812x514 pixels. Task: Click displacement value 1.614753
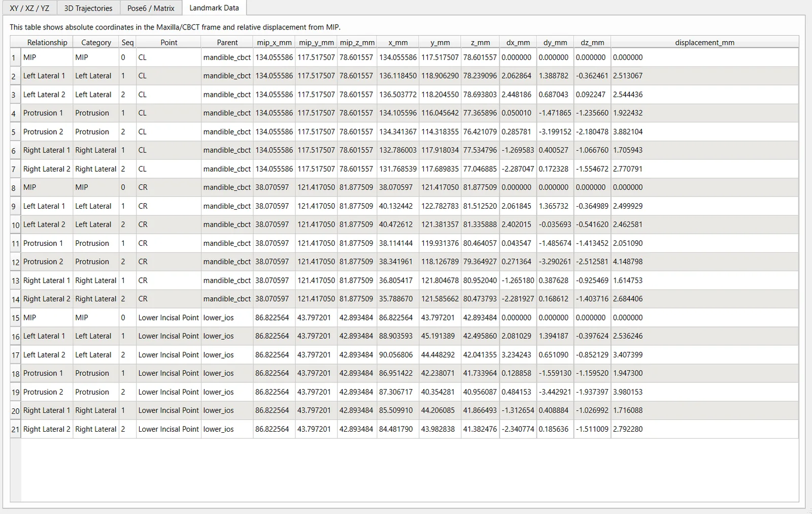pyautogui.click(x=704, y=280)
